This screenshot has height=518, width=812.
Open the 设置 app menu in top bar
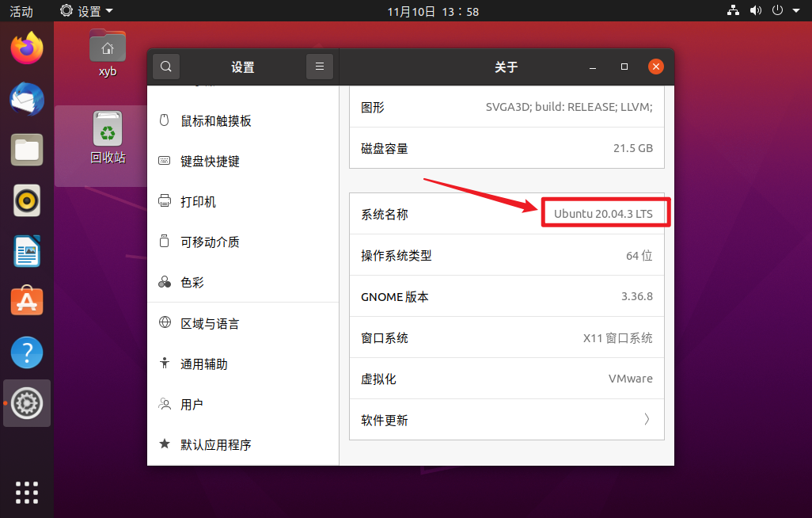pyautogui.click(x=86, y=11)
